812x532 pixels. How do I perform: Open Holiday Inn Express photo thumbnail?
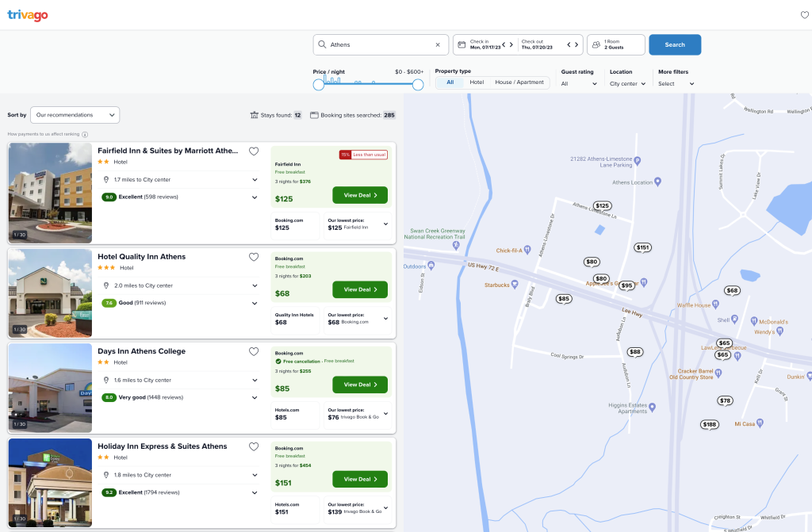[50, 484]
